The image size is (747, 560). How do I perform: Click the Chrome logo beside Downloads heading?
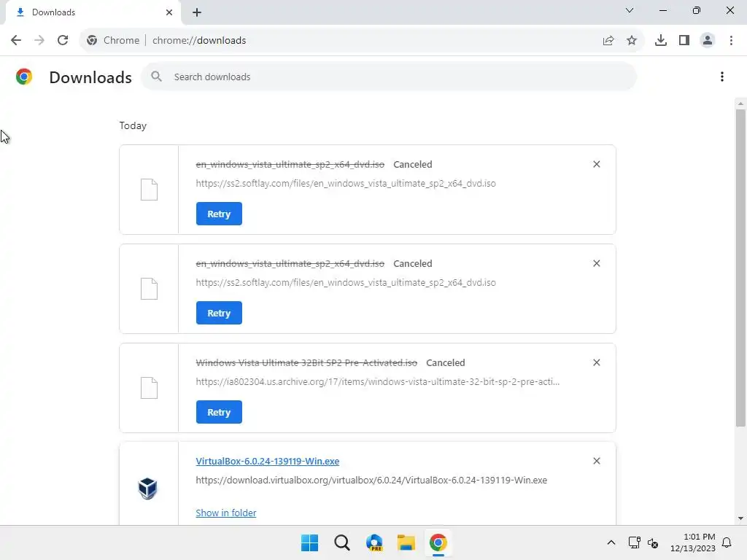point(24,77)
